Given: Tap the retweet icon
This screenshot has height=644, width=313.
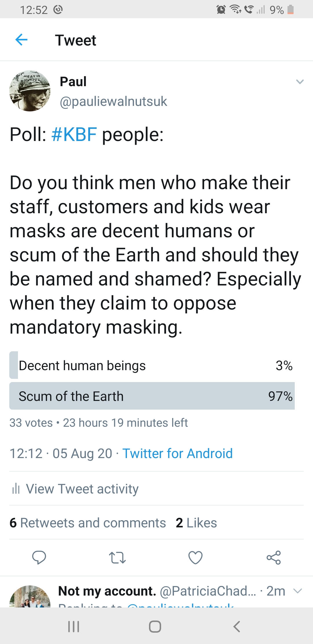Looking at the screenshot, I should (117, 557).
